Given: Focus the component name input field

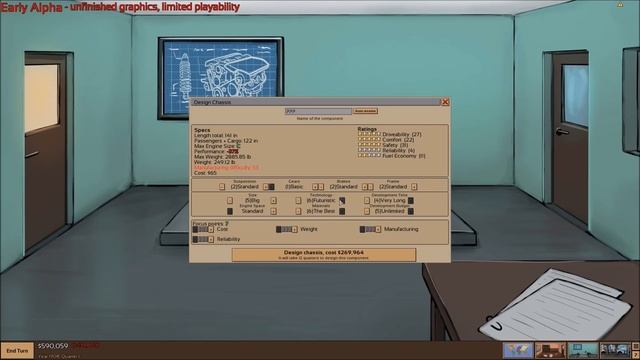Looking at the screenshot, I should click(318, 111).
